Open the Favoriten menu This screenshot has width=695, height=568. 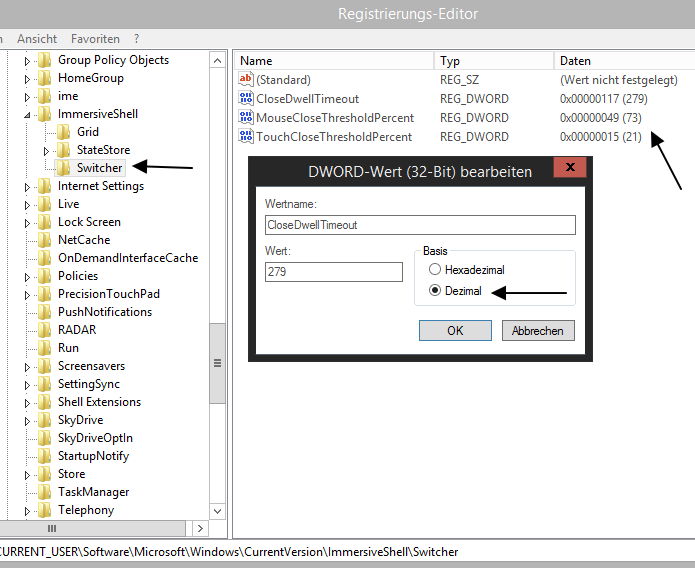click(x=94, y=39)
